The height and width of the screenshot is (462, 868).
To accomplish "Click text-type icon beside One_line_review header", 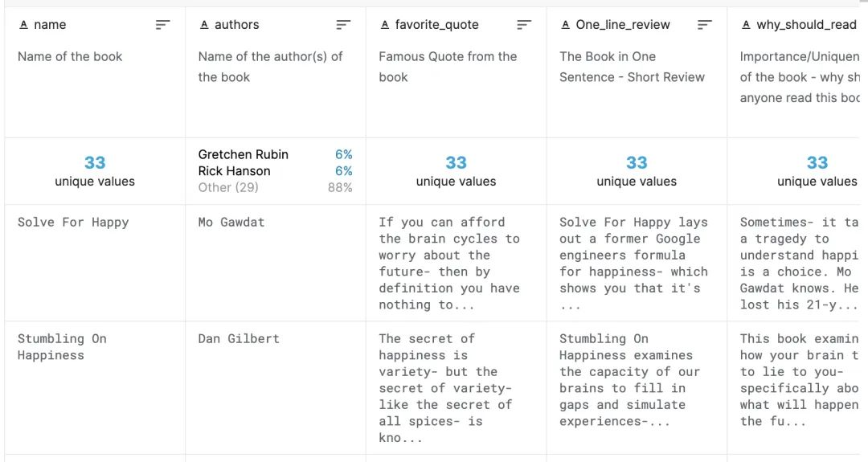I will tap(566, 25).
